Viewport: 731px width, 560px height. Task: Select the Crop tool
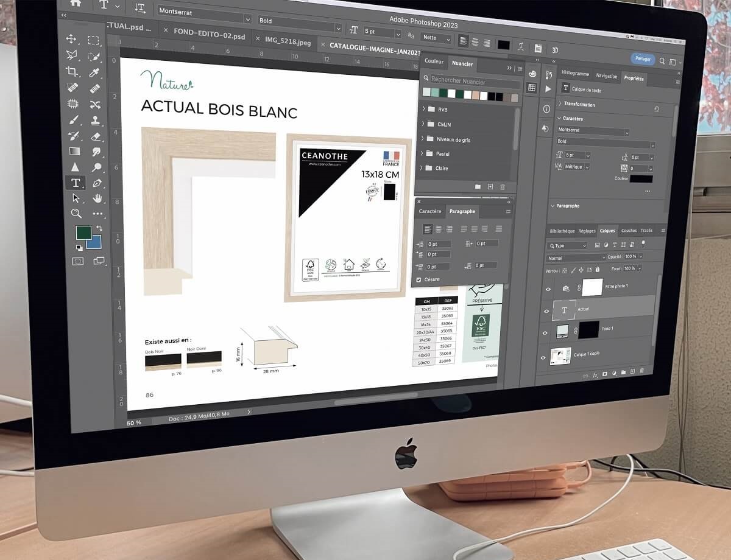pos(72,72)
